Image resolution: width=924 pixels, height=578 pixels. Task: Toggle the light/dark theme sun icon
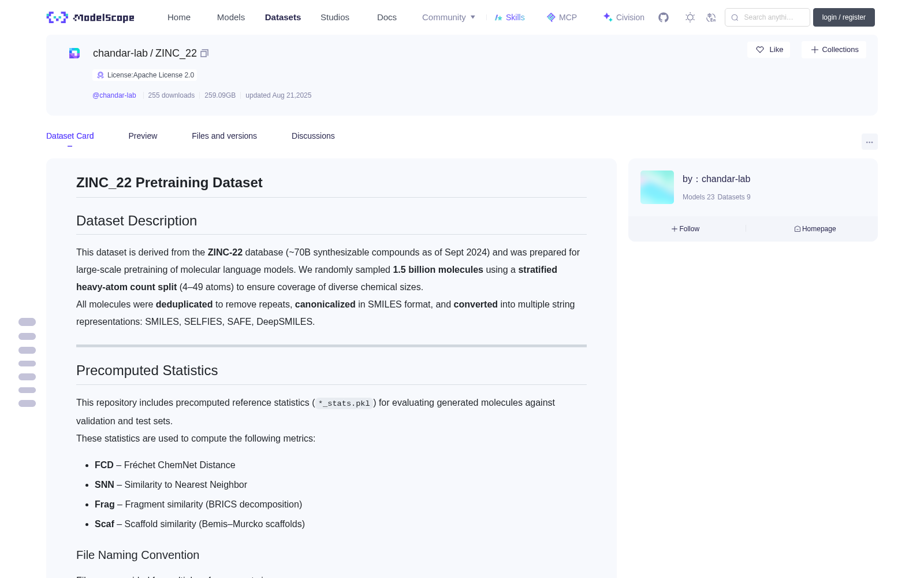point(690,17)
